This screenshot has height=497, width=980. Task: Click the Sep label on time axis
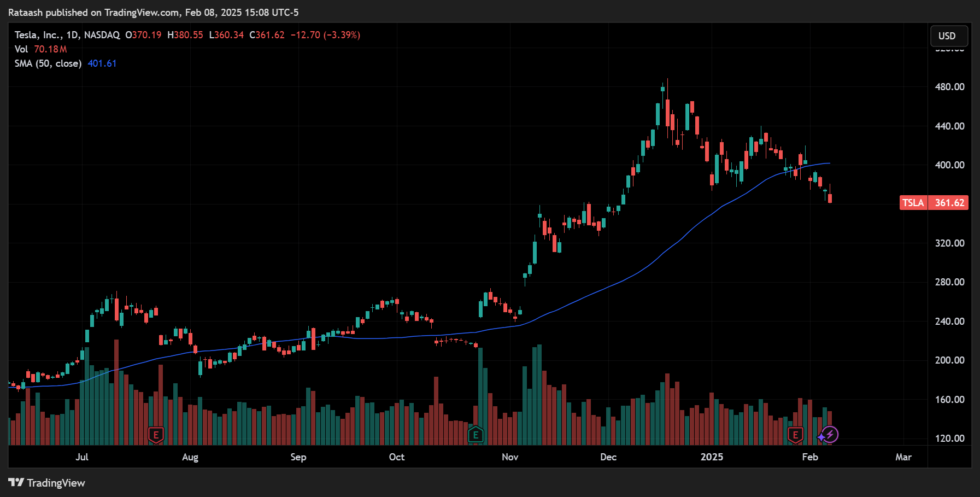point(298,457)
